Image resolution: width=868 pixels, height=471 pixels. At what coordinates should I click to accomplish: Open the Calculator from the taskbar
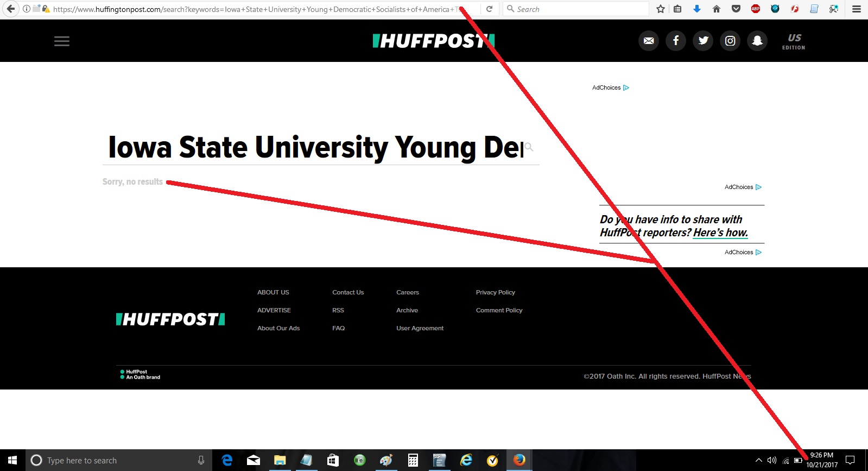tap(413, 461)
